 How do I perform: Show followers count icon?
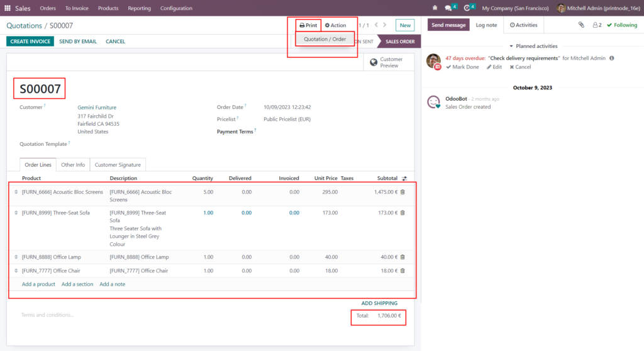[597, 25]
